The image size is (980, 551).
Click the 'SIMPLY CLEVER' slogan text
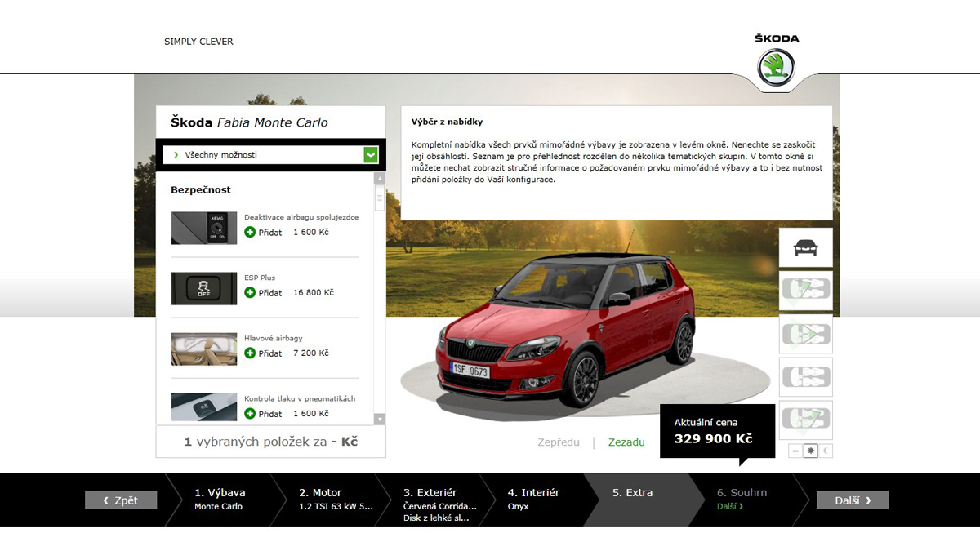click(198, 42)
